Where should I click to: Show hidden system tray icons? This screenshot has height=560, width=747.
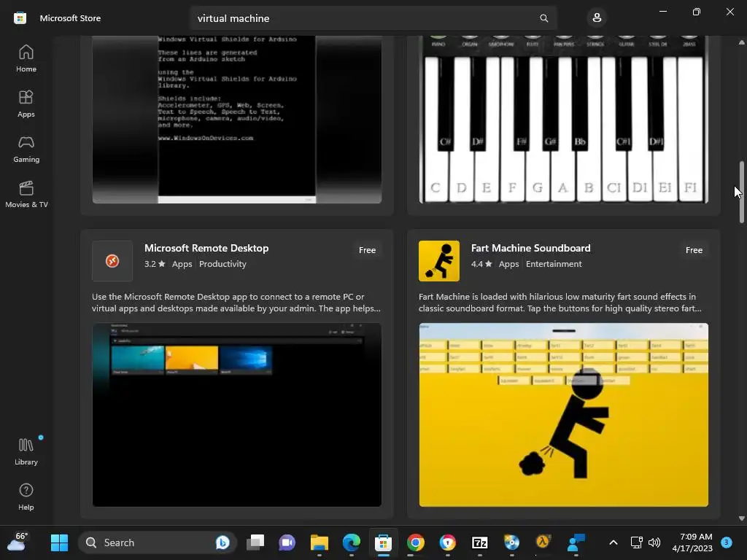pos(614,542)
